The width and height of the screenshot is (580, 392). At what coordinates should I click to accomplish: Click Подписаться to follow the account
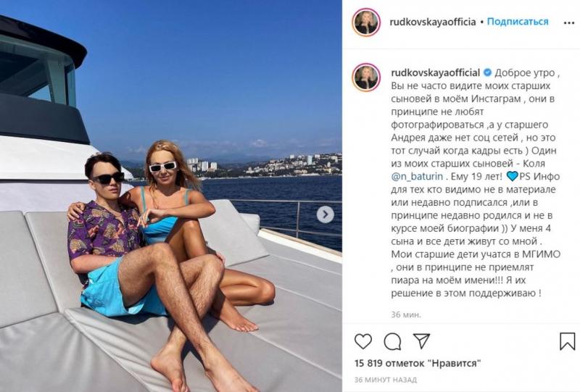518,22
